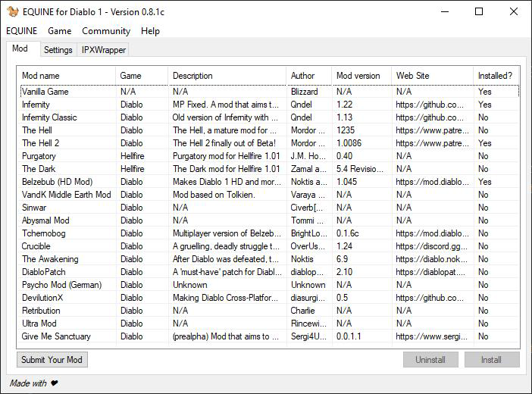532x394 pixels.
Task: Click 'Mod based on Tolkien.' description
Action: coord(214,195)
